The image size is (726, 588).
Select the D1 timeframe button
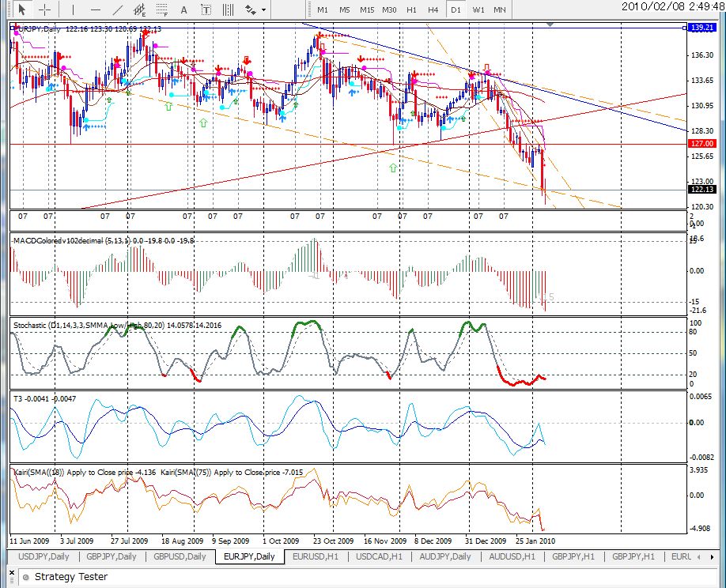[x=456, y=9]
